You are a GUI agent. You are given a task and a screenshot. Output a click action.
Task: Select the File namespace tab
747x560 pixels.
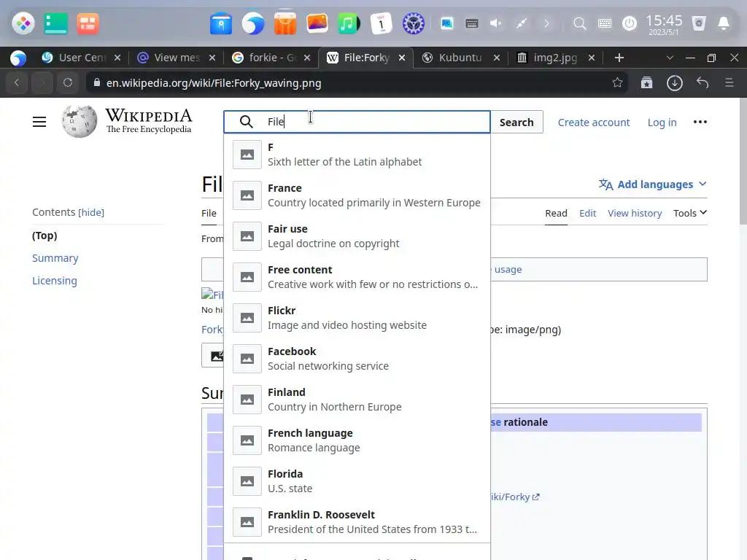click(x=209, y=214)
